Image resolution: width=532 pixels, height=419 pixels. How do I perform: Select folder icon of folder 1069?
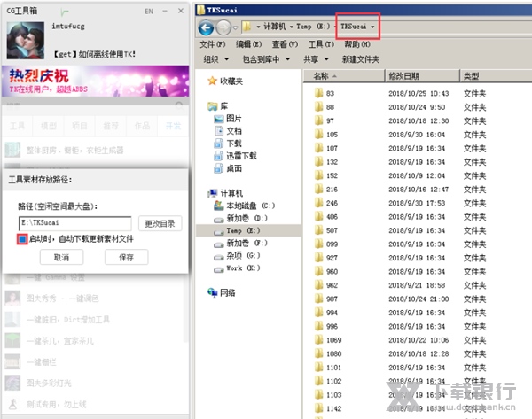coord(318,339)
